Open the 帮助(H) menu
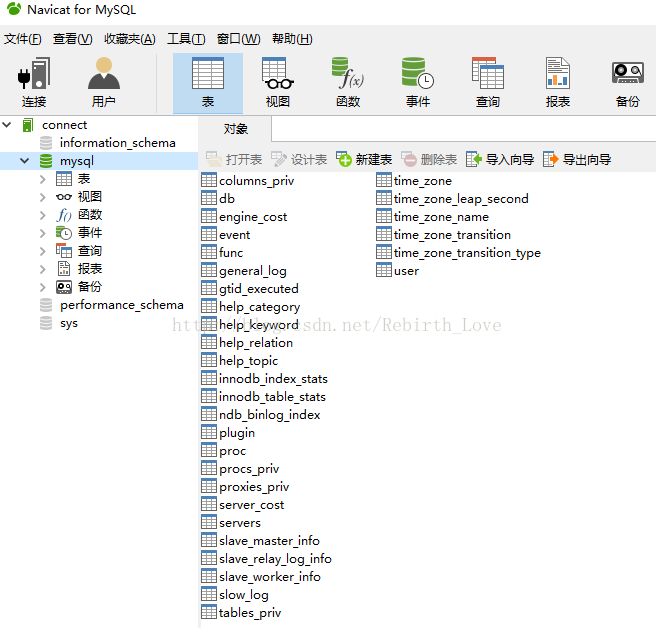The width and height of the screenshot is (656, 628). [x=292, y=39]
